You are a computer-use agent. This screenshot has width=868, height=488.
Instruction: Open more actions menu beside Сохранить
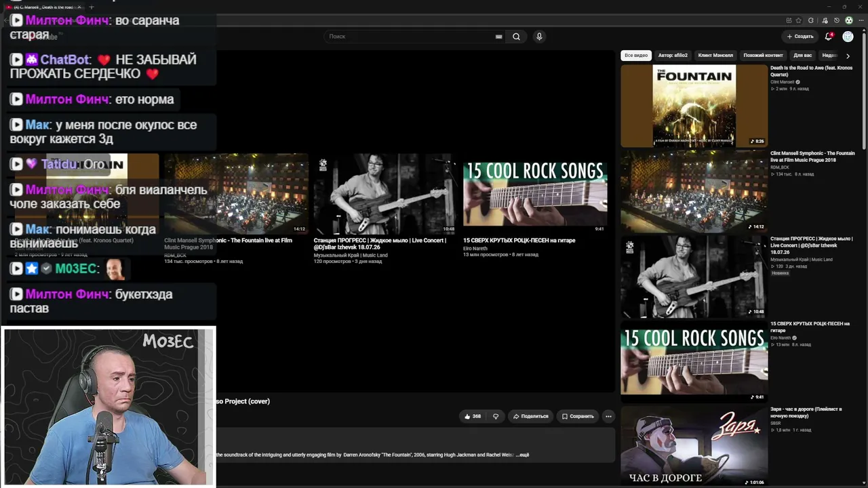[x=608, y=416]
